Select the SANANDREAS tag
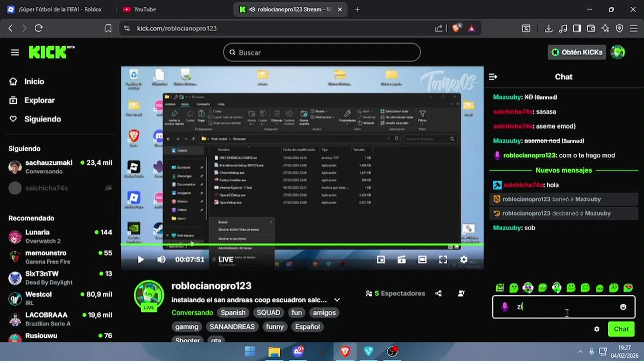The height and width of the screenshot is (361, 644). click(232, 326)
